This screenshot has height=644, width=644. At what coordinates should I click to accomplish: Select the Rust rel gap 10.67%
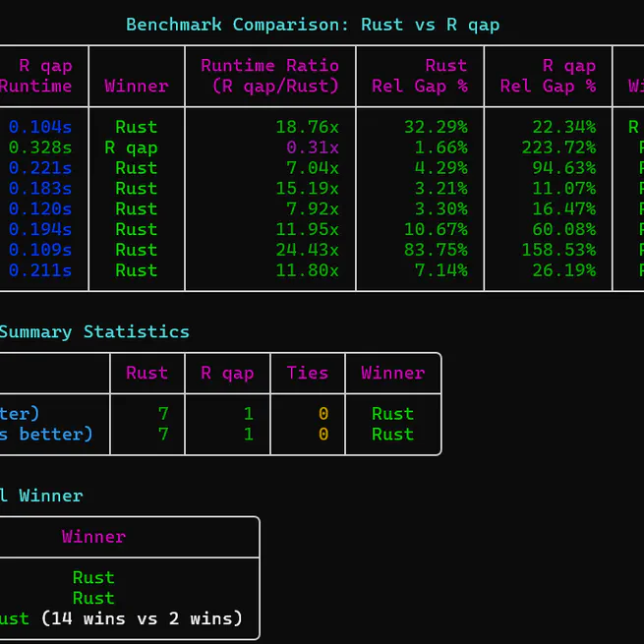(436, 230)
